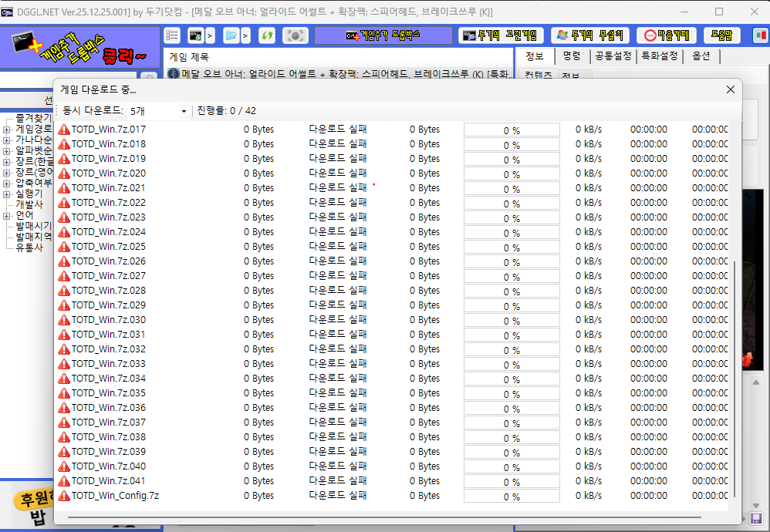Open the 다음카페 button

pos(667,35)
